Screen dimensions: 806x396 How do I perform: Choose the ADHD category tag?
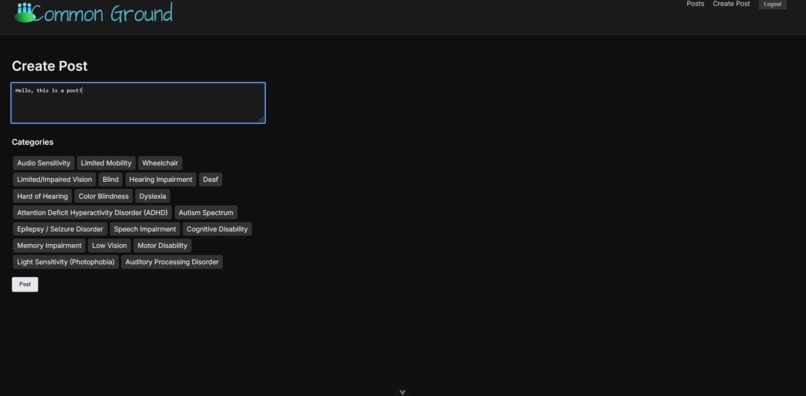coord(93,212)
